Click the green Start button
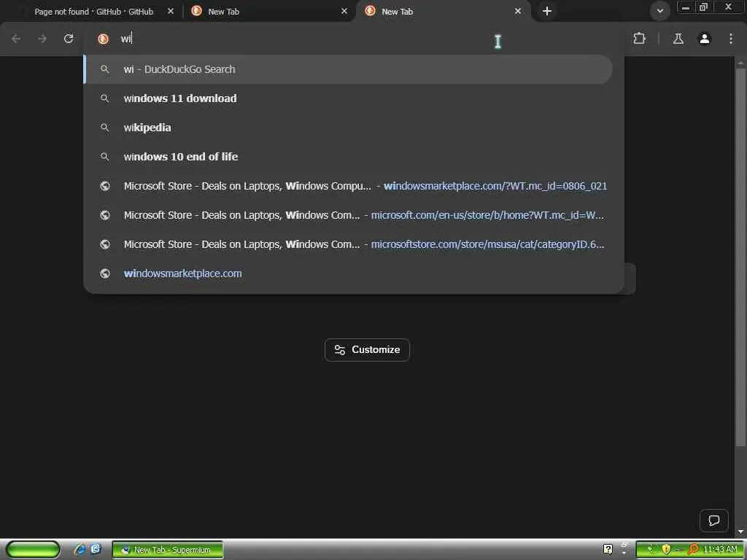 33,550
